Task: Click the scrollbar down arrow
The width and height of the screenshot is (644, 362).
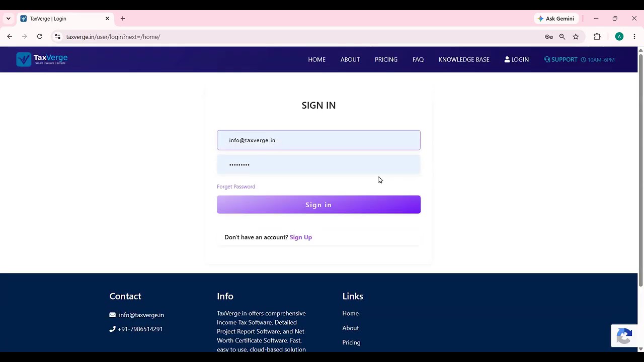Action: [x=640, y=348]
